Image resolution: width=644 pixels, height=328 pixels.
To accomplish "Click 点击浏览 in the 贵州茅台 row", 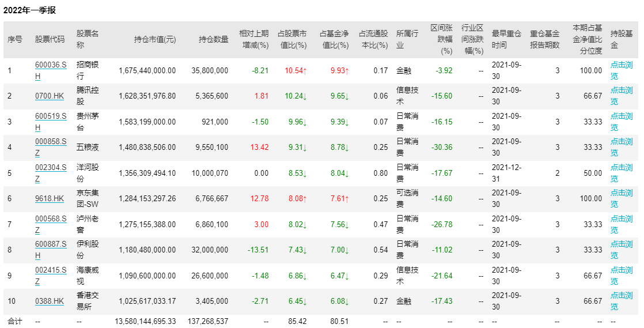I will (x=622, y=122).
